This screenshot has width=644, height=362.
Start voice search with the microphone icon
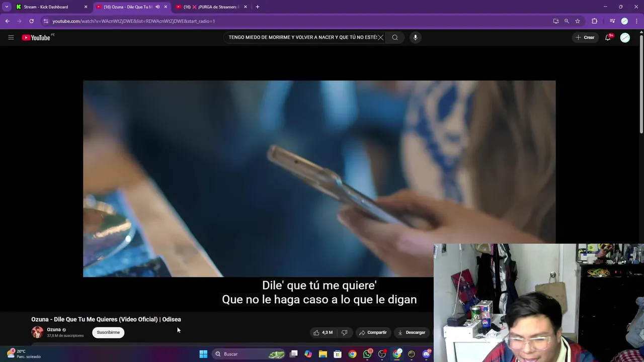(415, 37)
